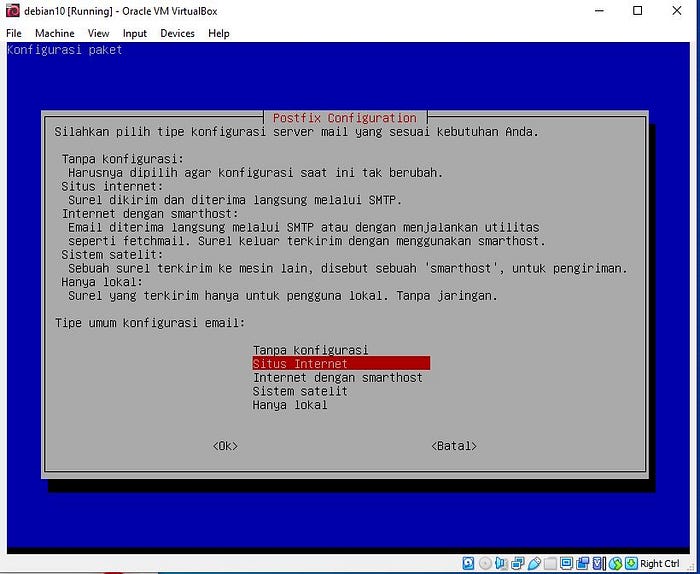Open the File menu
700x574 pixels.
click(14, 33)
